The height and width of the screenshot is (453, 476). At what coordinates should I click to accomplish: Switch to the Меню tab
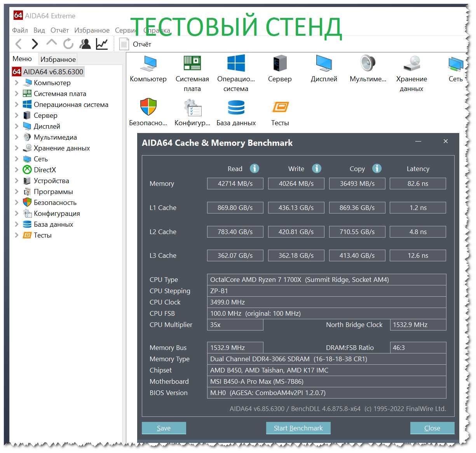point(22,59)
